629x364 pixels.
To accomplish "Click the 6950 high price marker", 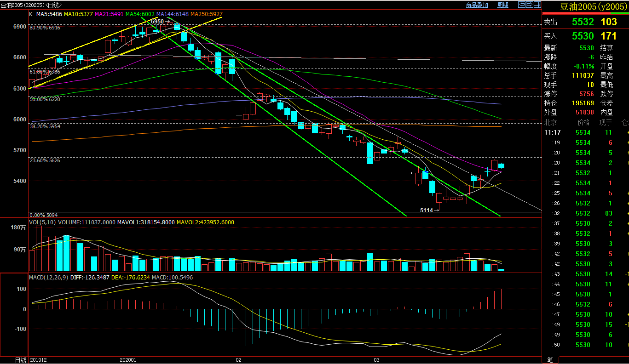I will pyautogui.click(x=157, y=21).
